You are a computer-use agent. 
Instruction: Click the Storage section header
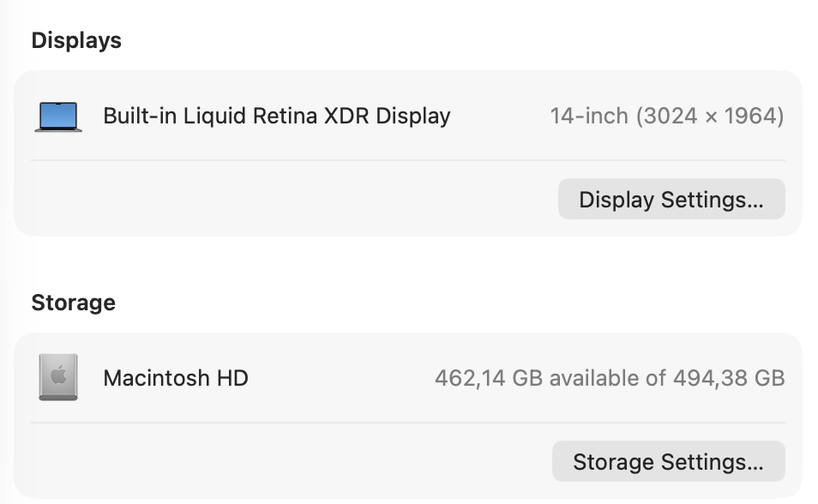(x=74, y=303)
